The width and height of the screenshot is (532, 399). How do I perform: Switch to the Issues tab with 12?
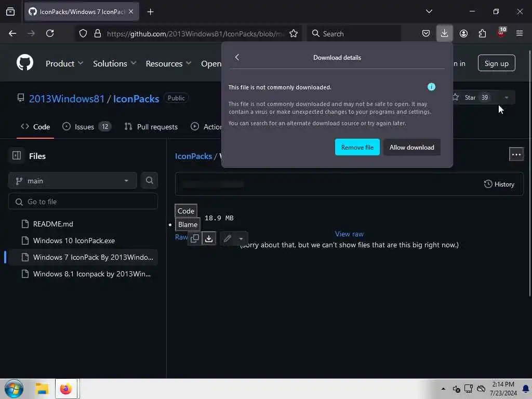[87, 127]
